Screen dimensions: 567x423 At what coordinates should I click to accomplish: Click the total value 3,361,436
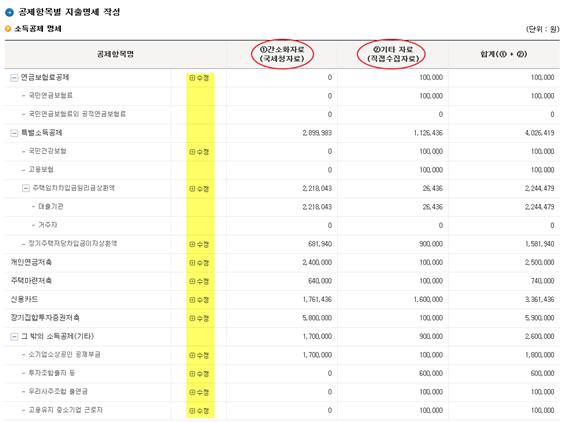click(540, 299)
